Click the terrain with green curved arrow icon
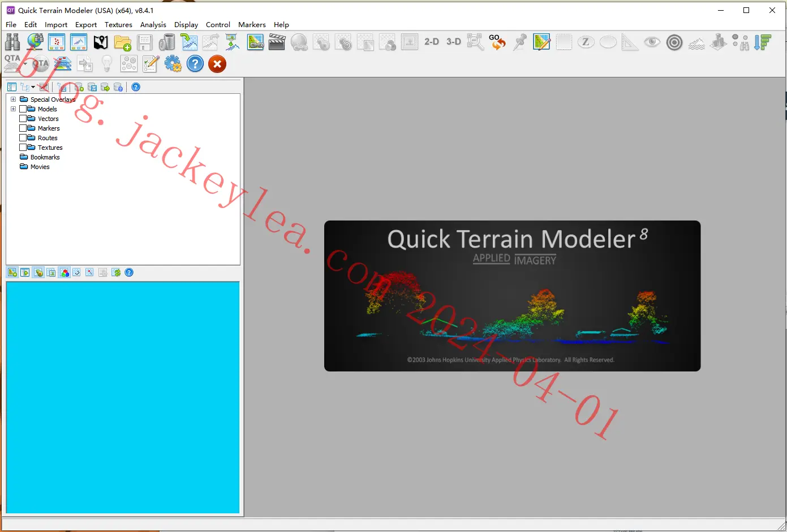 (189, 42)
